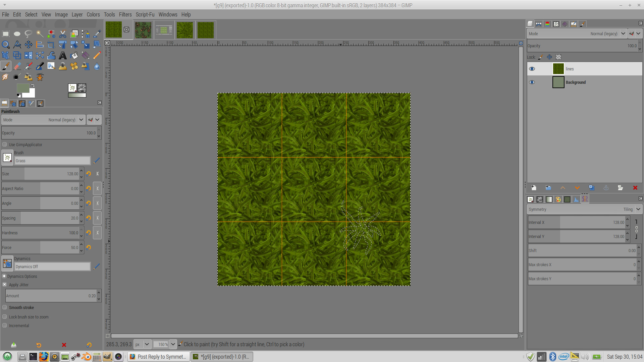Screen dimensions: 644x362
Task: Click the foreground color swatch
Action: pyautogui.click(x=23, y=88)
